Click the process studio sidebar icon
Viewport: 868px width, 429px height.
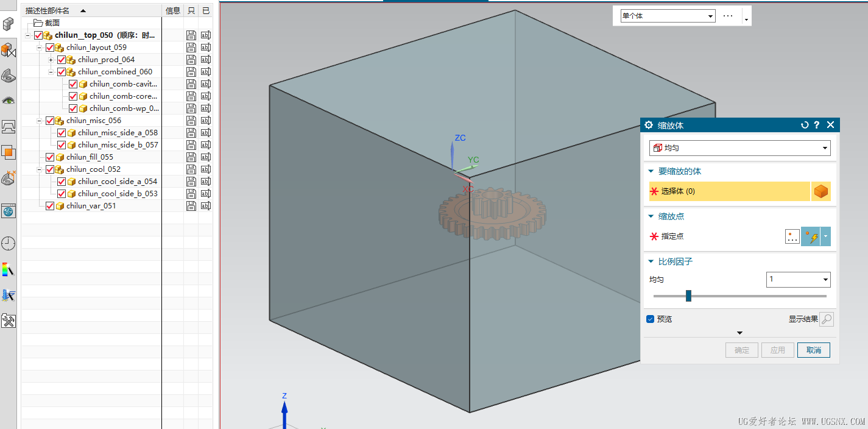point(8,295)
